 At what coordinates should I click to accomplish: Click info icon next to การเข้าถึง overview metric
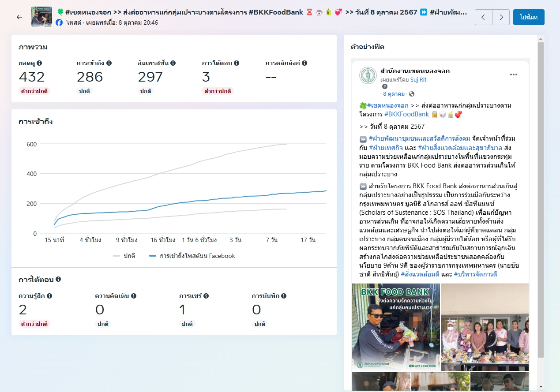[x=109, y=63]
